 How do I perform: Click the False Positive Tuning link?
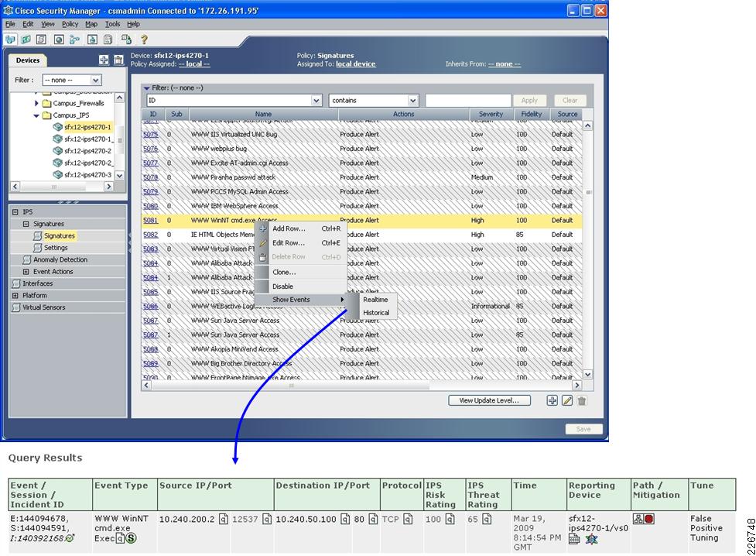click(x=706, y=528)
